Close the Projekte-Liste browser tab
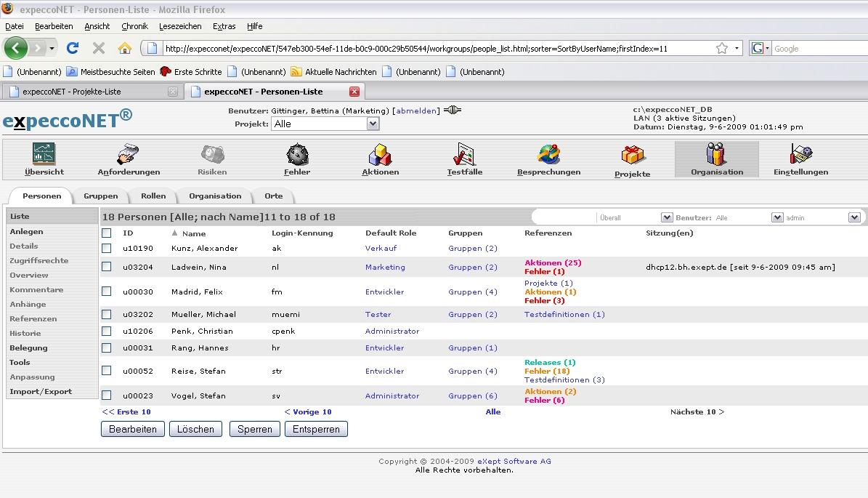Viewport: 868px width, 498px height. pyautogui.click(x=173, y=92)
